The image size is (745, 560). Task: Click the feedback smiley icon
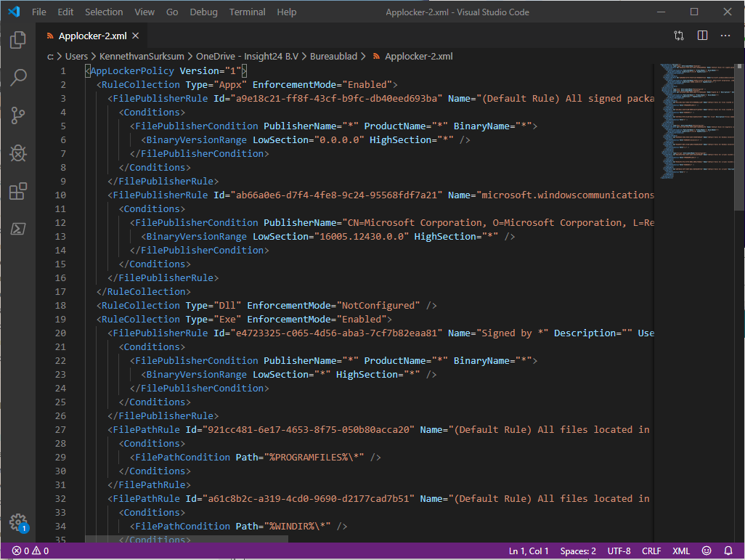pos(707,551)
